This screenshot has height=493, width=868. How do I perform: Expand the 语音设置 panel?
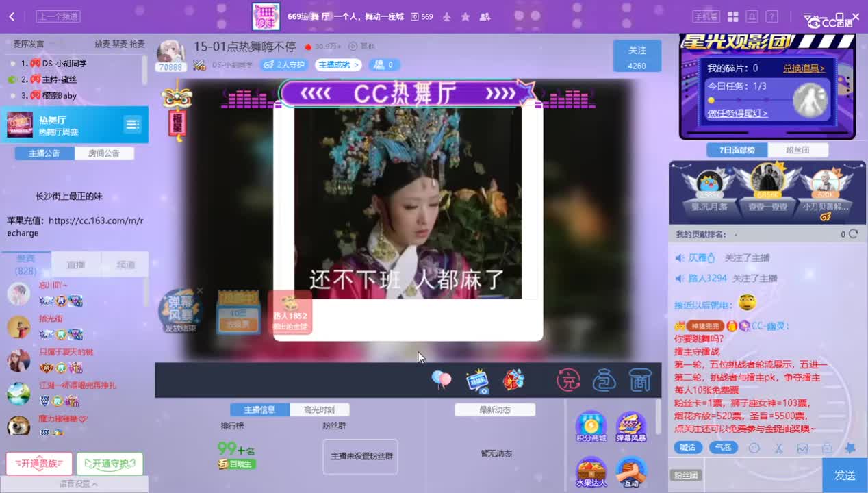74,483
